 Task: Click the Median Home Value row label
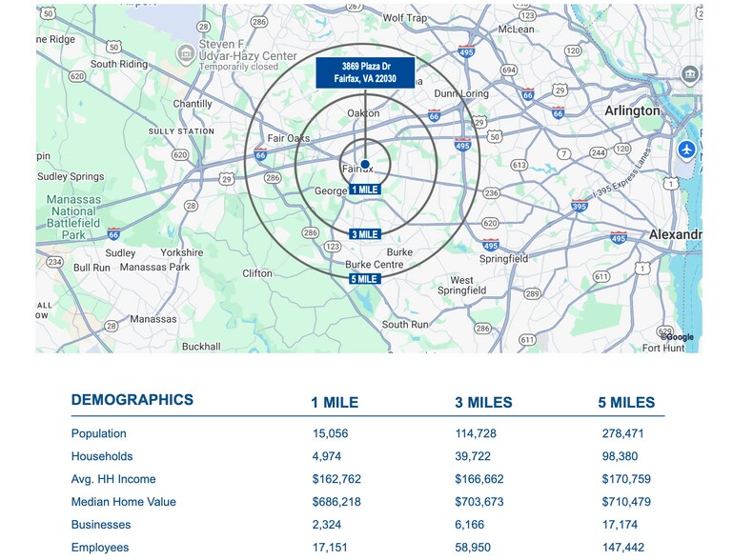pyautogui.click(x=123, y=502)
